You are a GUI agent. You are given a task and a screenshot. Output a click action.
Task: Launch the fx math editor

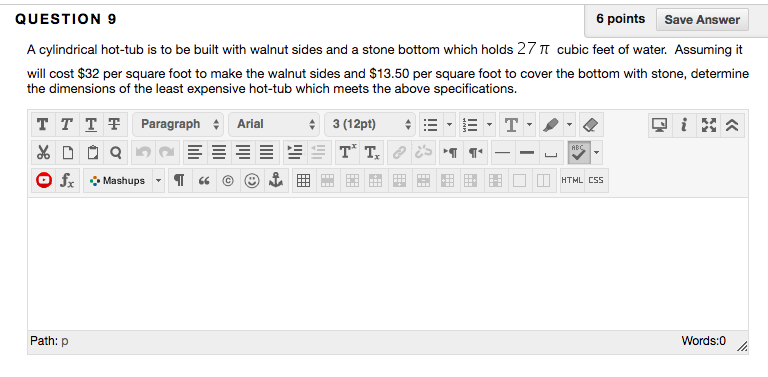coord(68,181)
